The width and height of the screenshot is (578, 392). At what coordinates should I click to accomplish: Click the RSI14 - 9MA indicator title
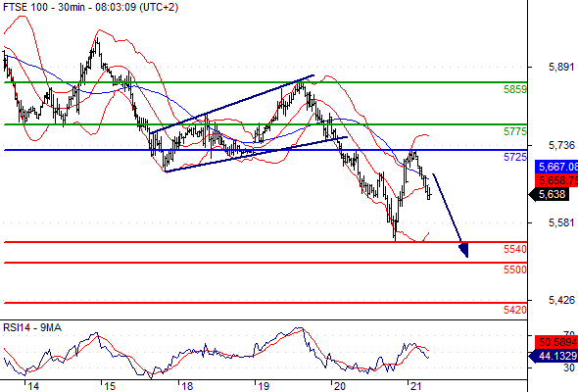pyautogui.click(x=32, y=327)
